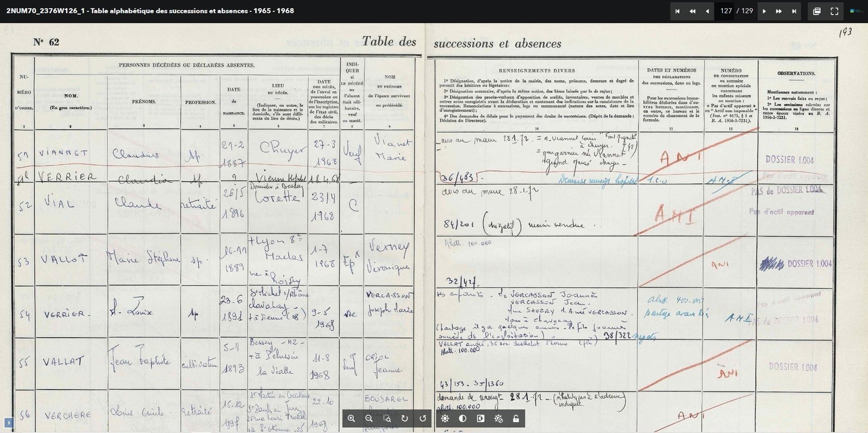Go to the previous page
Image resolution: width=868 pixels, height=433 pixels.
click(x=707, y=11)
